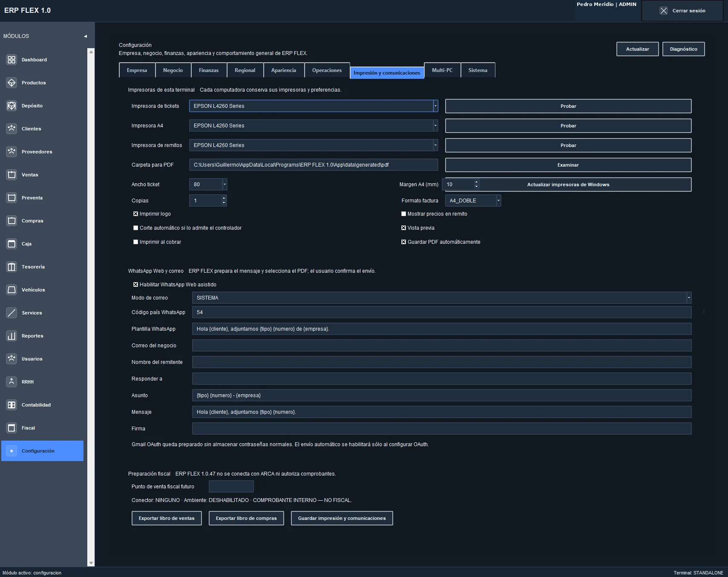The height and width of the screenshot is (577, 728).
Task: Open the Productos module icon
Action: point(12,83)
